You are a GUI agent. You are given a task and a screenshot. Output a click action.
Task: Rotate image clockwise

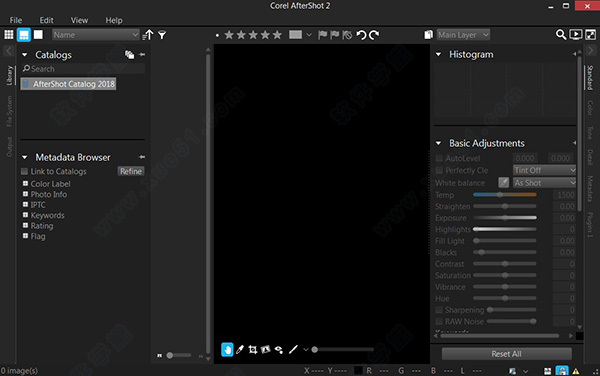(x=374, y=35)
